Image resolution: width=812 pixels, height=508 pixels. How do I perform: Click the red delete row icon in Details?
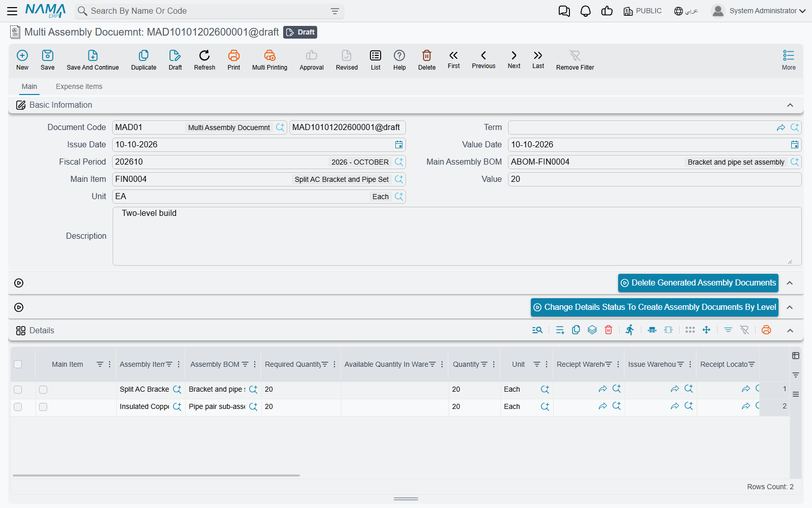click(x=608, y=330)
